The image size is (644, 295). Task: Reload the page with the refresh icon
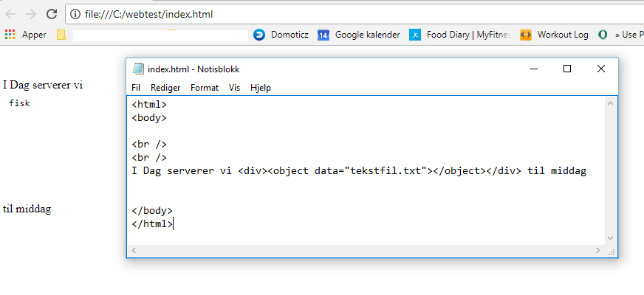[52, 14]
